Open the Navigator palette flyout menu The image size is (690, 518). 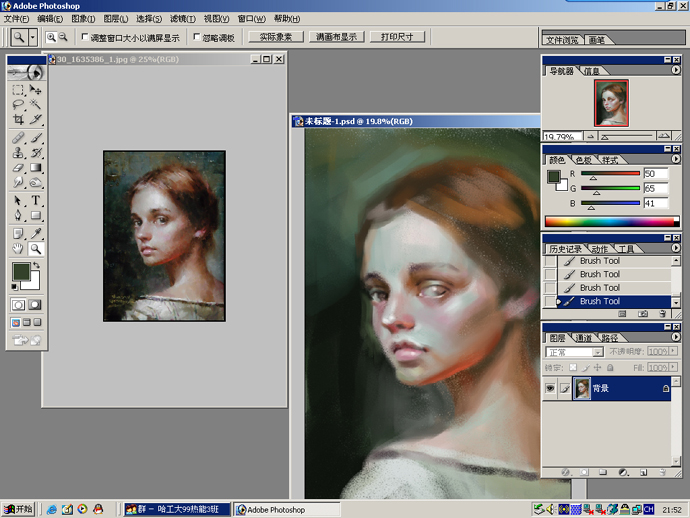coord(675,70)
